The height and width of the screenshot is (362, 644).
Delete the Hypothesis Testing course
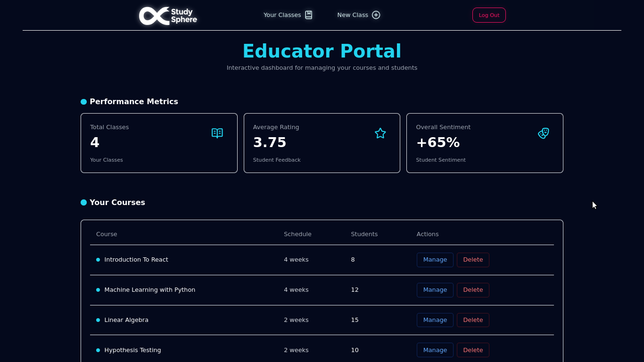(473, 350)
